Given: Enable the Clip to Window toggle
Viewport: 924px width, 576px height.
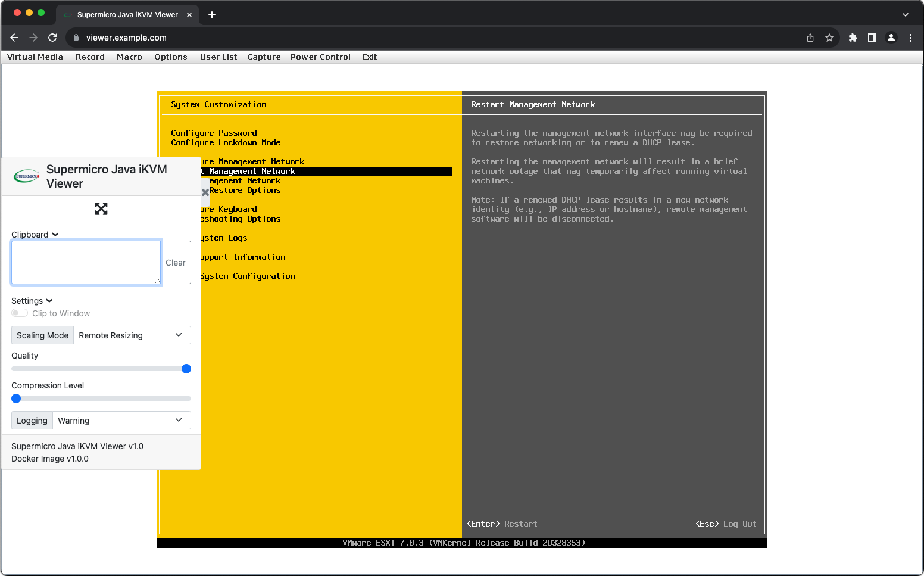Looking at the screenshot, I should pyautogui.click(x=20, y=313).
